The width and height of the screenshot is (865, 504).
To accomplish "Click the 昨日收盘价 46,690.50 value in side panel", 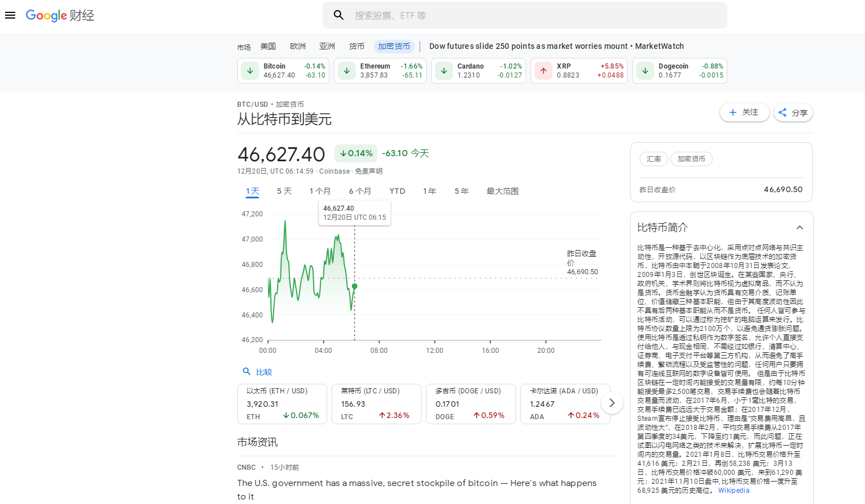I will click(783, 189).
